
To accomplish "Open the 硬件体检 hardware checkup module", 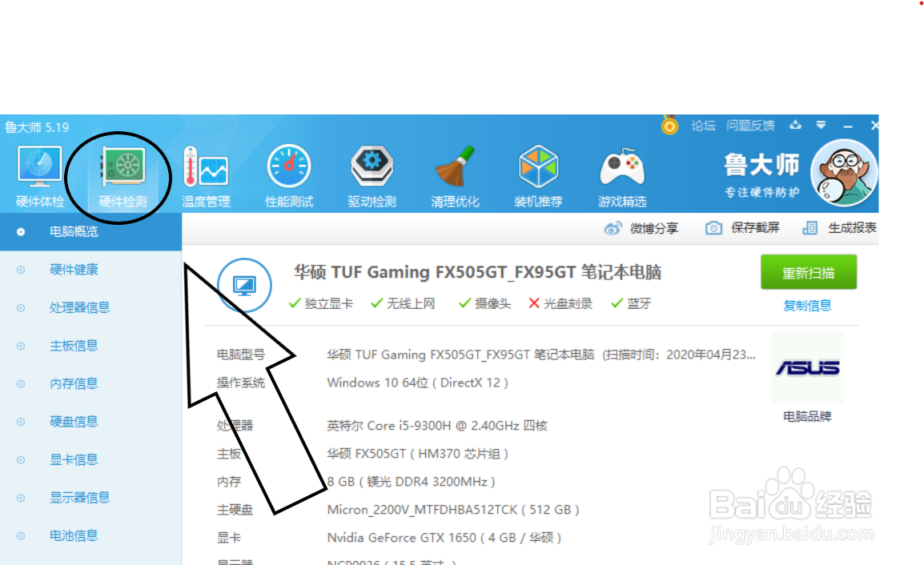I will coord(39,177).
